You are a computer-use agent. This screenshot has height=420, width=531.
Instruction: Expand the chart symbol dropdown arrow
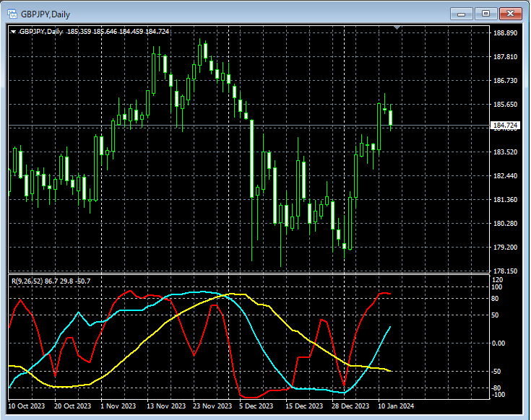13,32
